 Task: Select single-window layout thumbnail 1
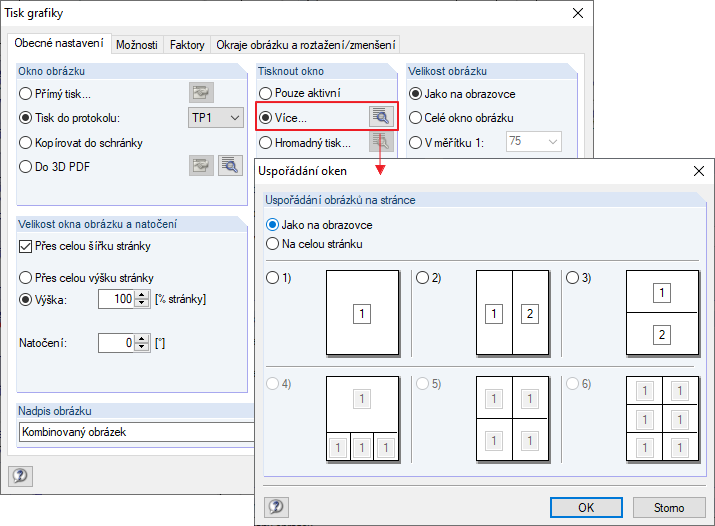pyautogui.click(x=362, y=313)
